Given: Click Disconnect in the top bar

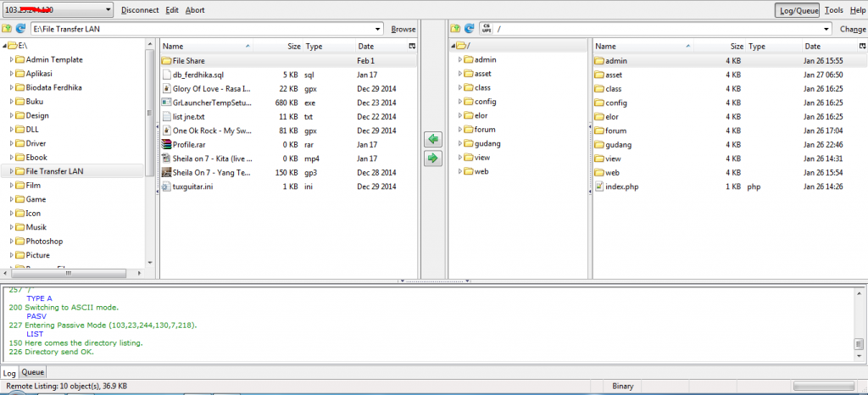Looking at the screenshot, I should [x=140, y=10].
